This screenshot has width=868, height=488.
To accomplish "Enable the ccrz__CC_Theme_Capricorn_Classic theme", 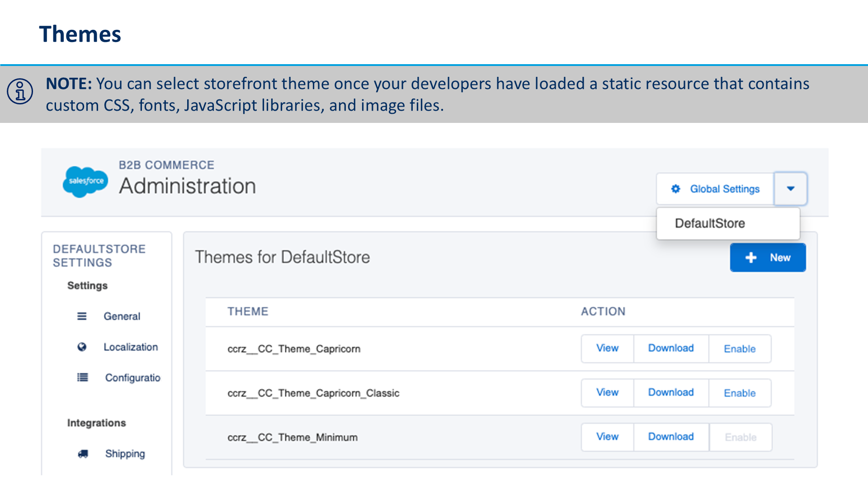I will [740, 393].
